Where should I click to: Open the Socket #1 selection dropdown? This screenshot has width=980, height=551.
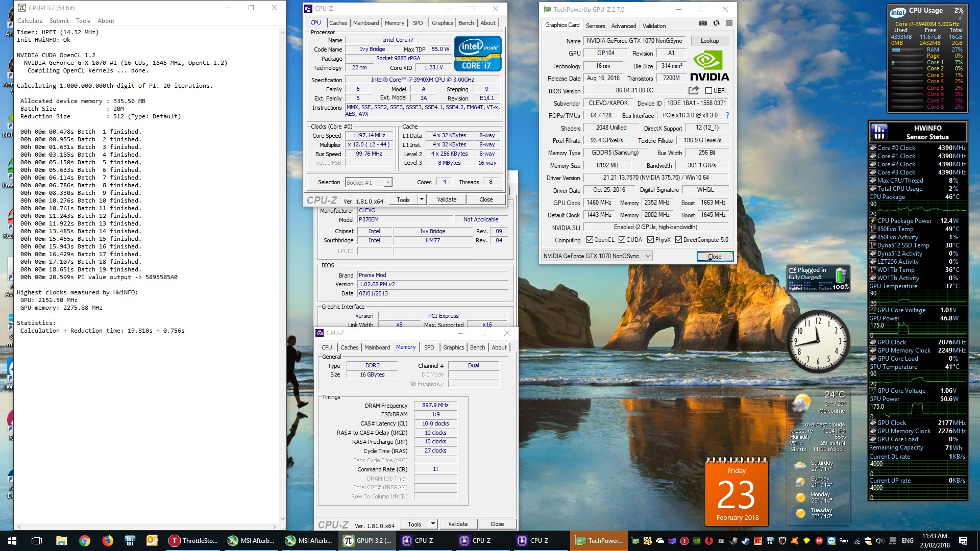(369, 182)
